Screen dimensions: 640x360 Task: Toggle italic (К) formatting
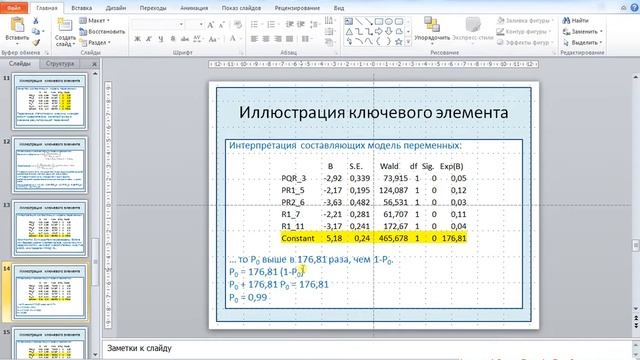point(149,39)
